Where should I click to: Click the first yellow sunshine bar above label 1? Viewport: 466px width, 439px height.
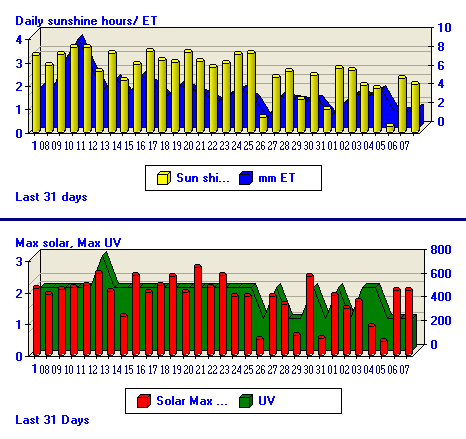[36, 92]
